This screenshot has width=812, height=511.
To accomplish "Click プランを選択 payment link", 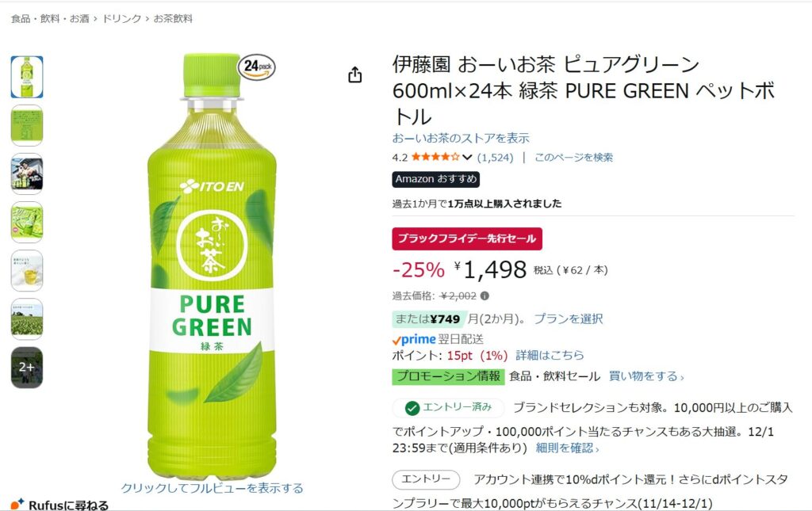I will pyautogui.click(x=568, y=318).
